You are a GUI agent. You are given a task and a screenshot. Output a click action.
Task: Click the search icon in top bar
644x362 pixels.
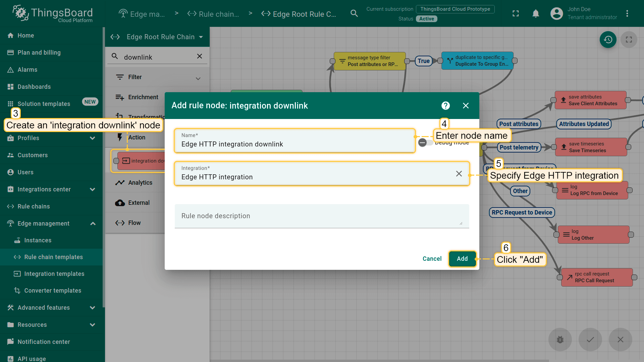click(354, 13)
